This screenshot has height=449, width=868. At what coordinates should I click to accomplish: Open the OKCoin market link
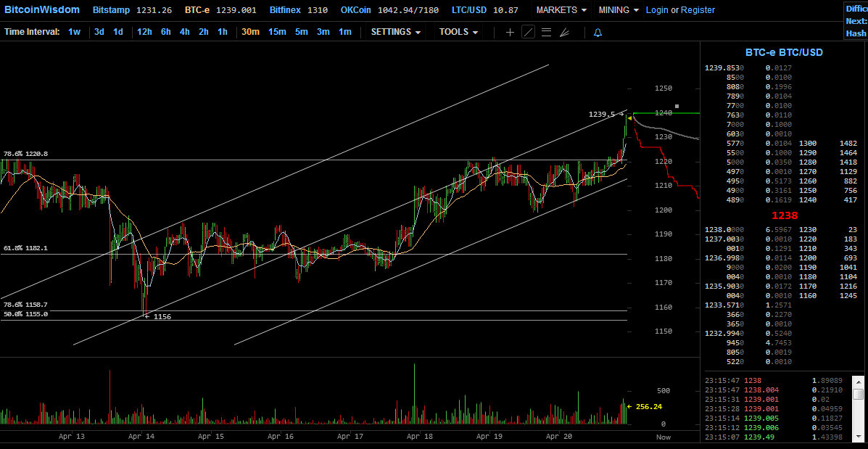(356, 10)
